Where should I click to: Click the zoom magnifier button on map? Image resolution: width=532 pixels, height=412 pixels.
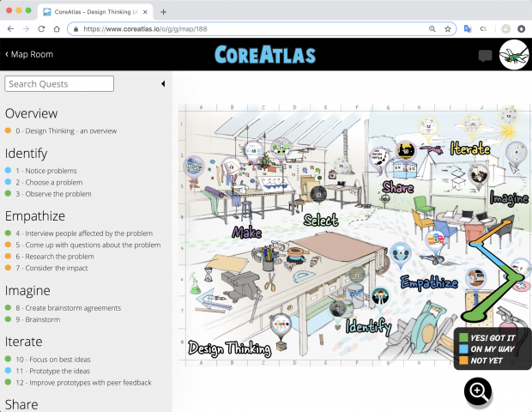478,391
